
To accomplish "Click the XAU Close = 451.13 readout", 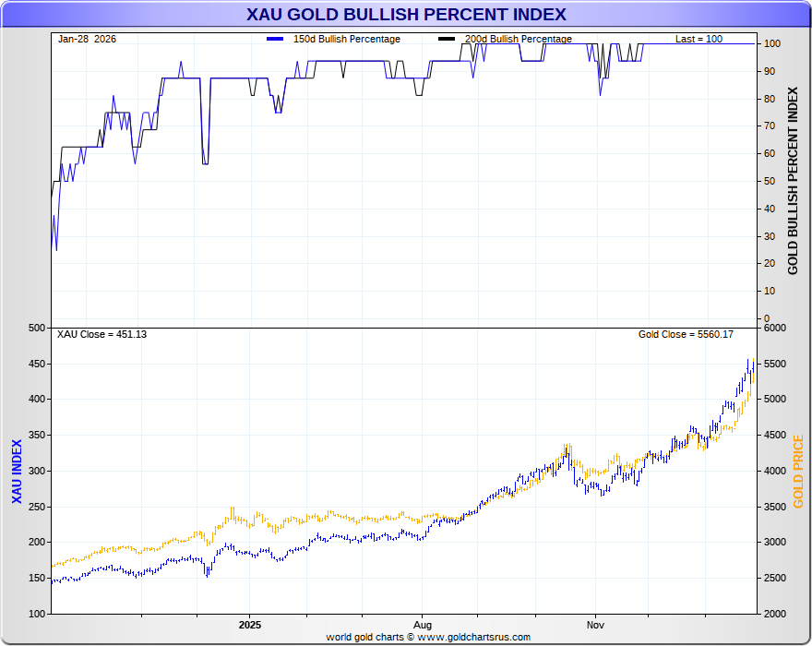I will (101, 334).
